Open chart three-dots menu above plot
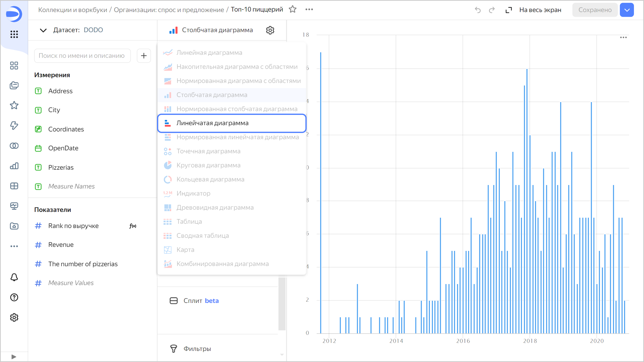 [623, 37]
